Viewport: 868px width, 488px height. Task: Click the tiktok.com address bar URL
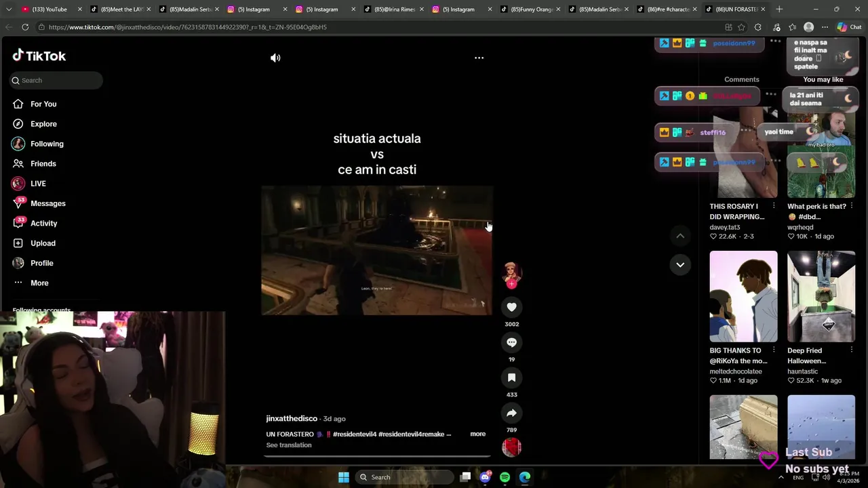click(188, 27)
